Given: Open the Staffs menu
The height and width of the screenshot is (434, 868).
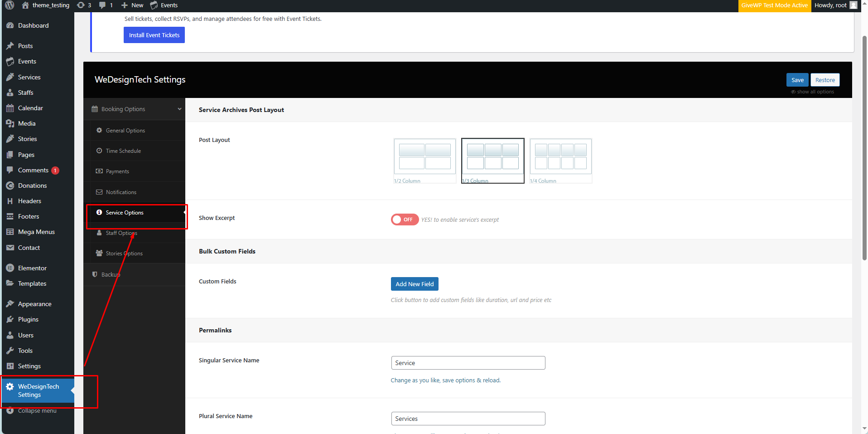Looking at the screenshot, I should (x=38, y=93).
